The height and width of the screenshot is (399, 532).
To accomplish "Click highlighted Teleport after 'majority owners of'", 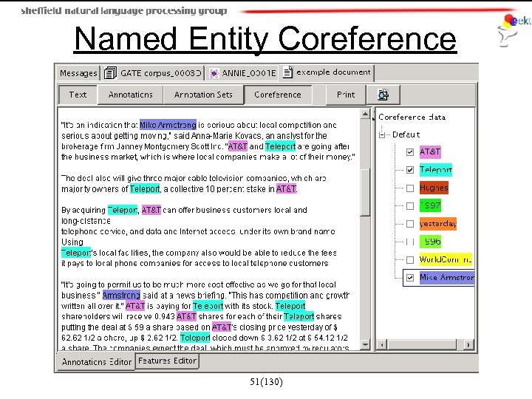I will 145,188.
